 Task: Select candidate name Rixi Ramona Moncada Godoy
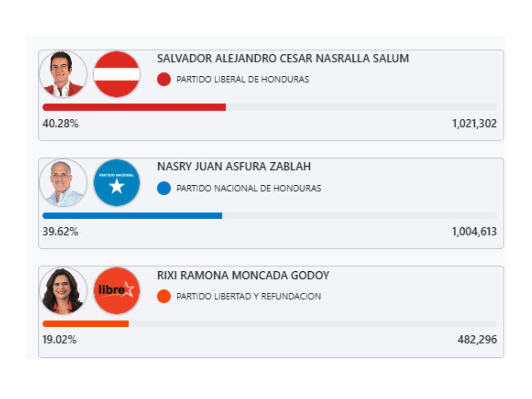[243, 275]
